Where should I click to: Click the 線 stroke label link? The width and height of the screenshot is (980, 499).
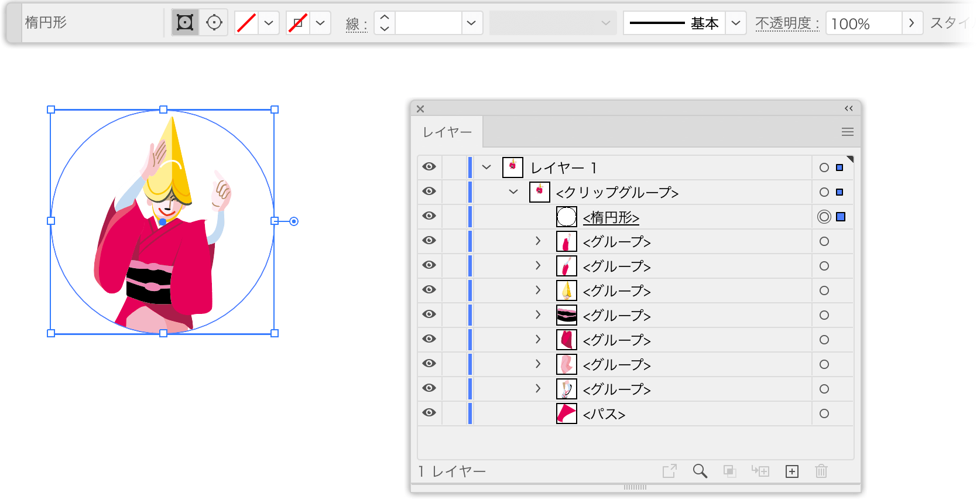click(x=356, y=24)
